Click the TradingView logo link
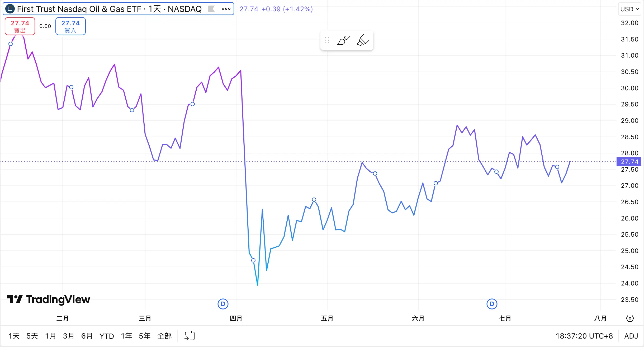Screen dimensions: 644x347 click(x=49, y=299)
